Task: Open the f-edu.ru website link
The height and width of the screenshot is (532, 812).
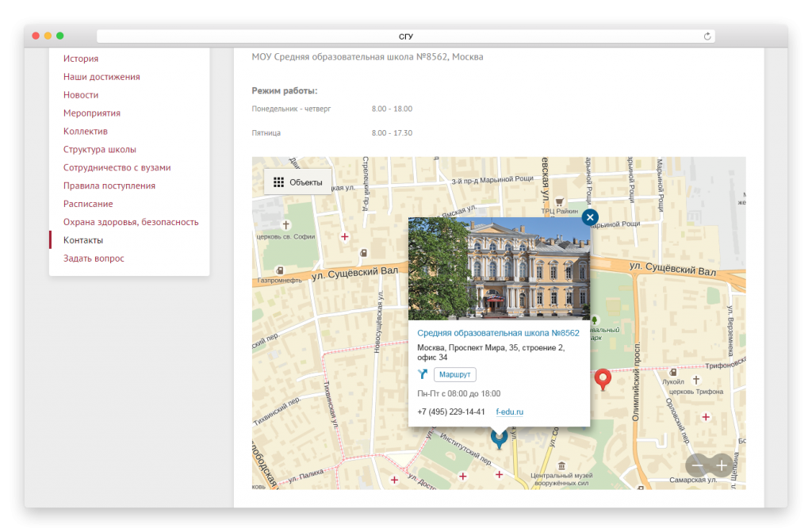Action: [x=509, y=411]
